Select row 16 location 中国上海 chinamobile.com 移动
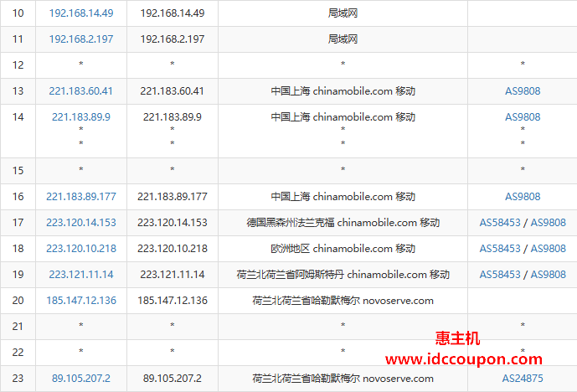The image size is (577, 392). (x=343, y=197)
